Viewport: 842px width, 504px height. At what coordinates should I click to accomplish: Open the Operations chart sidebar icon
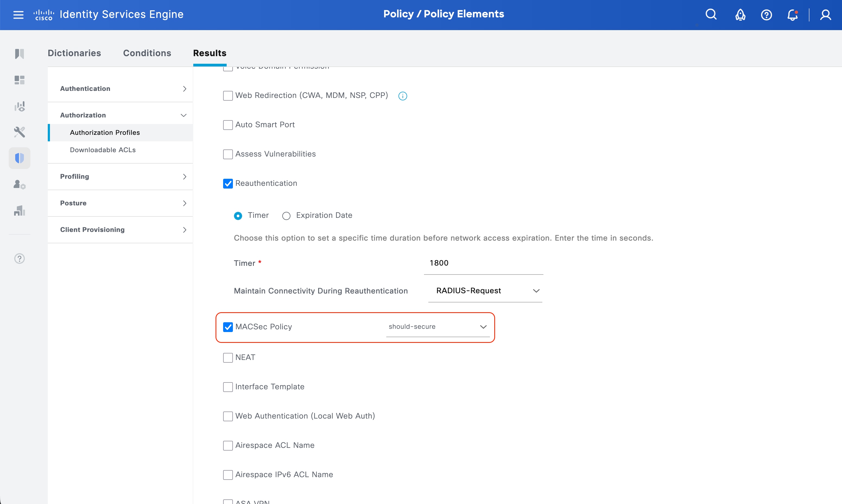tap(19, 106)
